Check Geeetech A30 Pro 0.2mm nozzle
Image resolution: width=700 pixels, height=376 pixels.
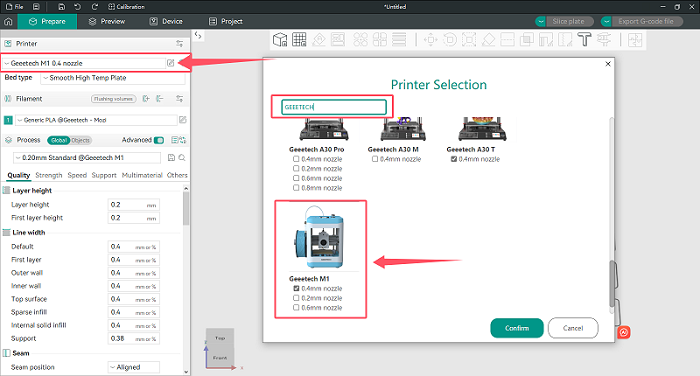click(x=296, y=168)
